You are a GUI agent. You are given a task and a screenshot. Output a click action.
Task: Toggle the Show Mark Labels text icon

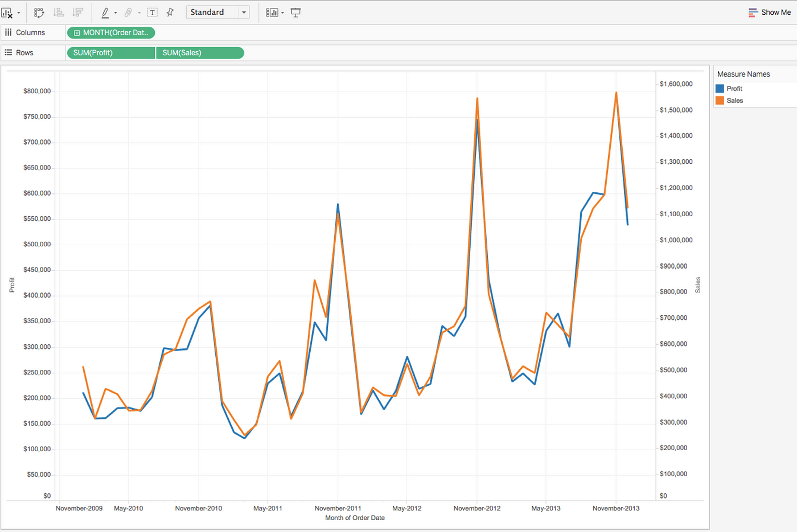click(x=153, y=13)
